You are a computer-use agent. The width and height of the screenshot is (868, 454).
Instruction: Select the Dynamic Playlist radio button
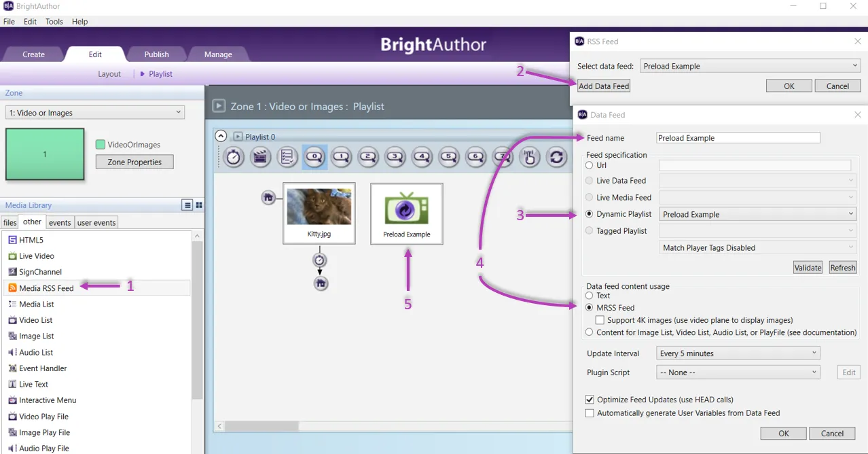(x=590, y=214)
